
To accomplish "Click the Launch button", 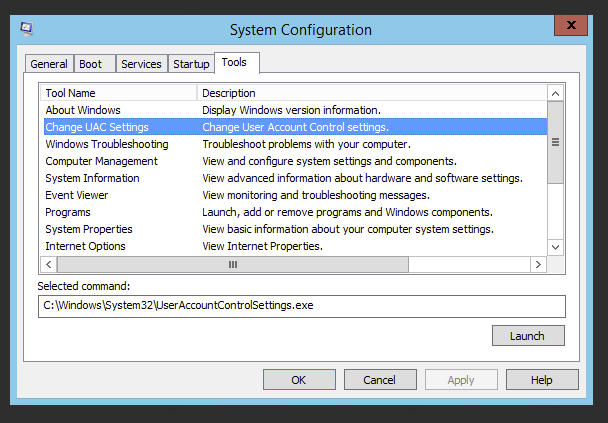I will [528, 336].
